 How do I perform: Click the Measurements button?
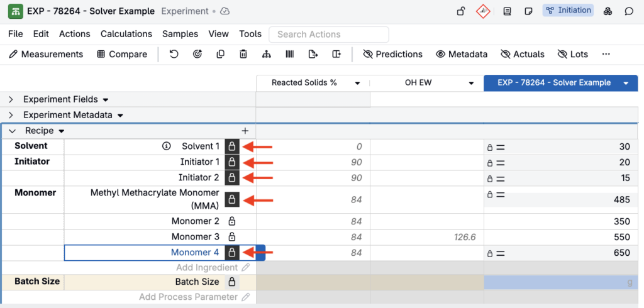pyautogui.click(x=46, y=54)
